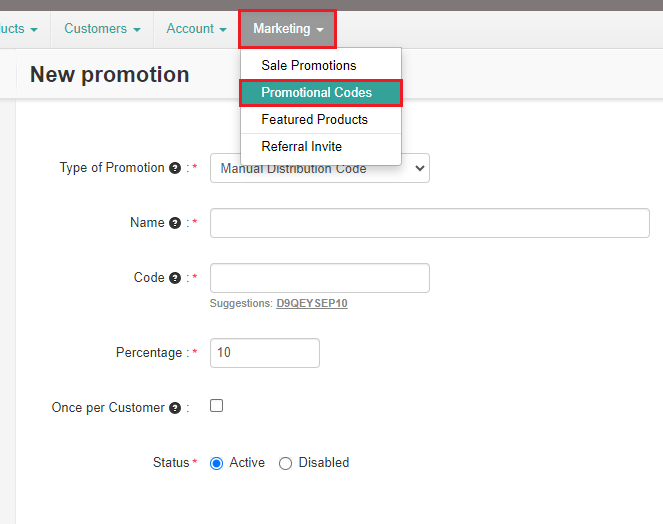Image resolution: width=663 pixels, height=524 pixels.
Task: Click into the Name text field
Action: (430, 223)
